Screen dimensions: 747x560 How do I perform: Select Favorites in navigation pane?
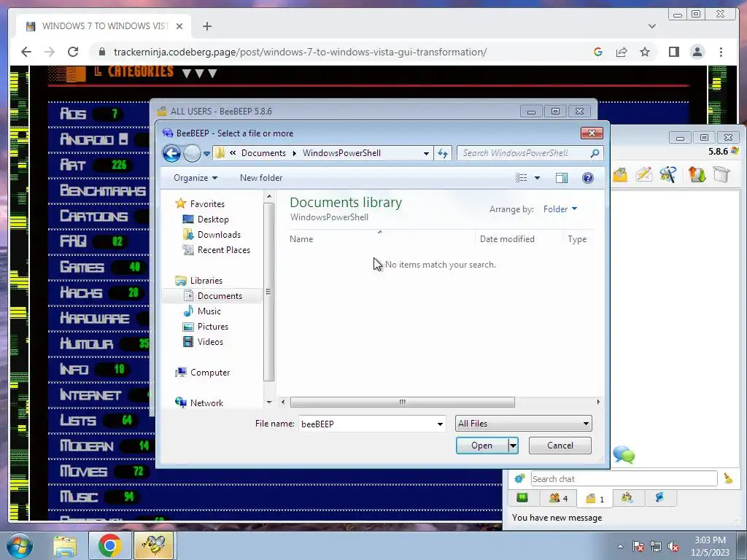point(207,204)
